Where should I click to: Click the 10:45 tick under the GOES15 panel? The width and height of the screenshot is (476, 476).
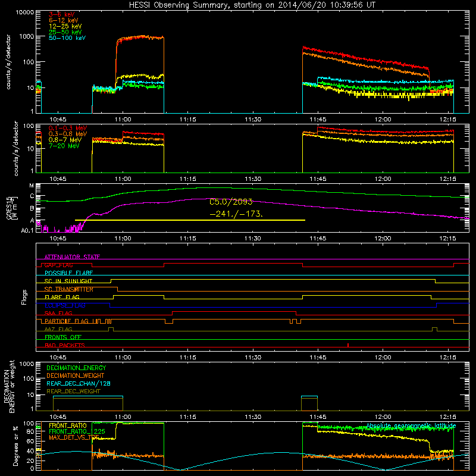tap(58, 239)
